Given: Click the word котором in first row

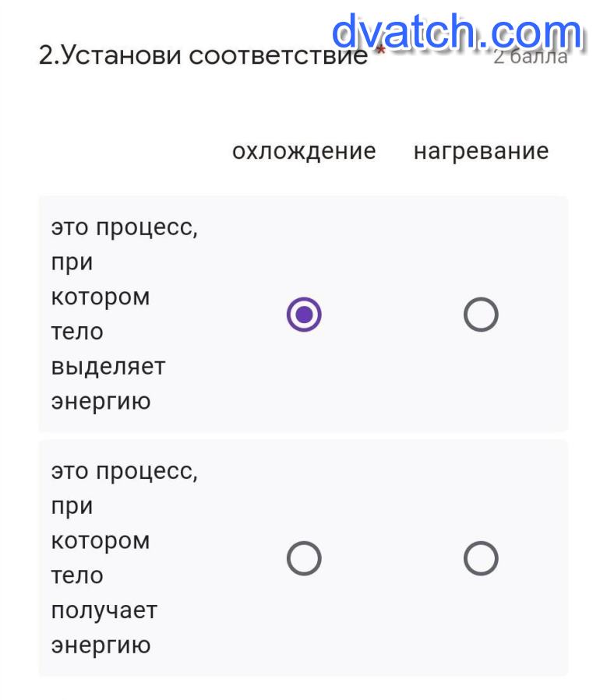Looking at the screenshot, I should (100, 297).
